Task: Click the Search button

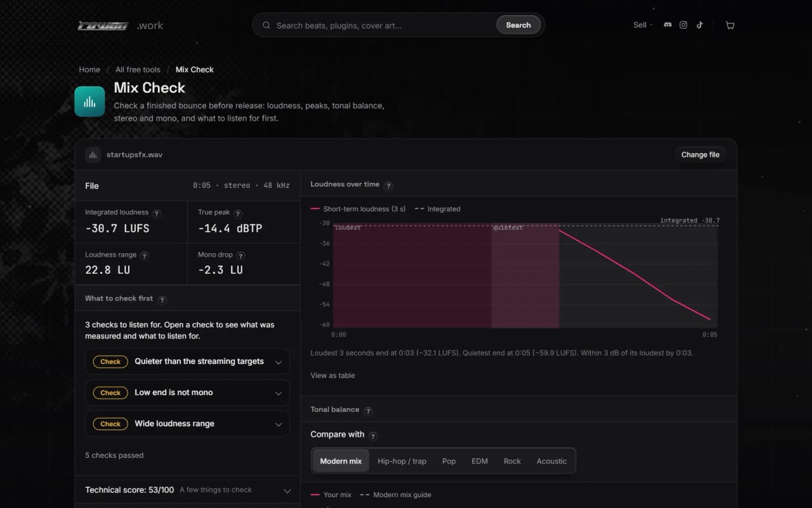Action: (518, 25)
